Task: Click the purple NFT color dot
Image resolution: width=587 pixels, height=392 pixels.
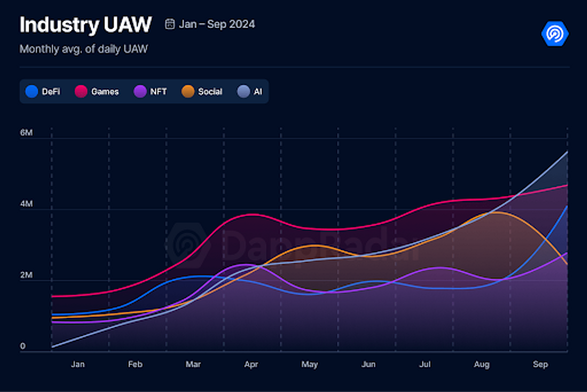Action: [140, 91]
